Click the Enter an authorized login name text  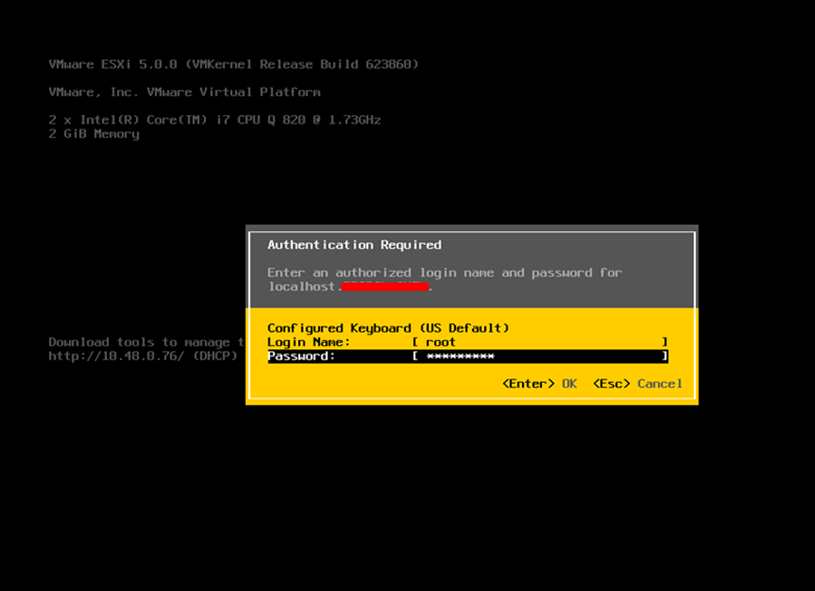tap(445, 273)
